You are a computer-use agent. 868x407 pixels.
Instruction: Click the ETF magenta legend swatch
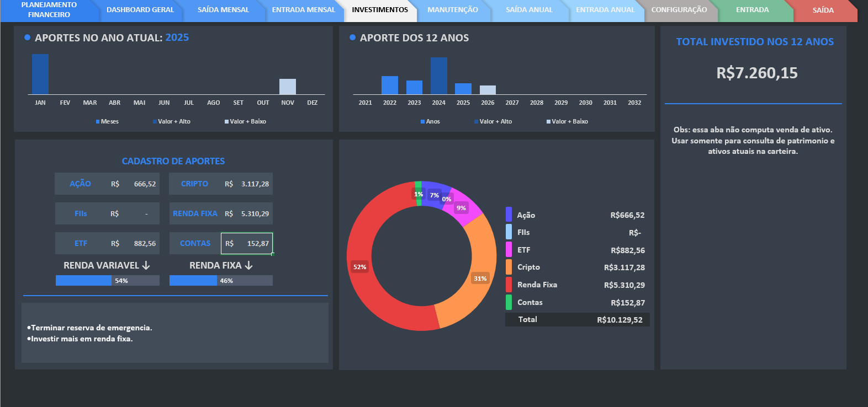(x=509, y=250)
